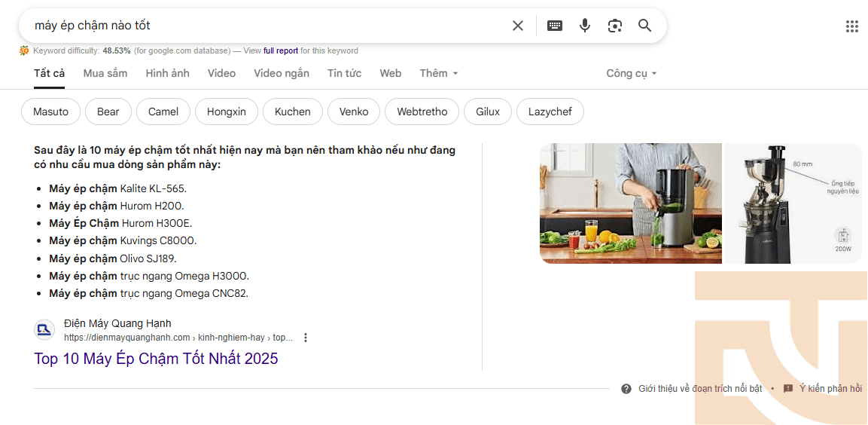This screenshot has height=425, width=868.
Task: Search by image with the camera lens icon
Action: pos(614,26)
